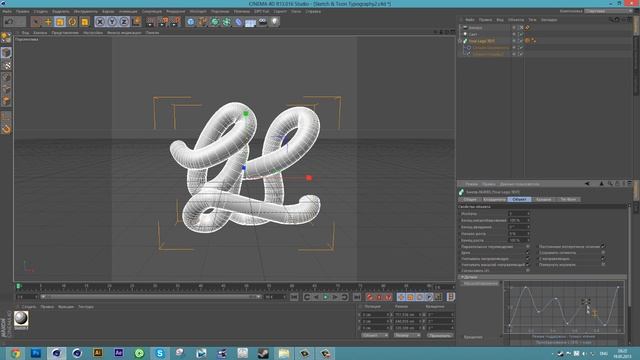Click the Применить button

point(440,335)
